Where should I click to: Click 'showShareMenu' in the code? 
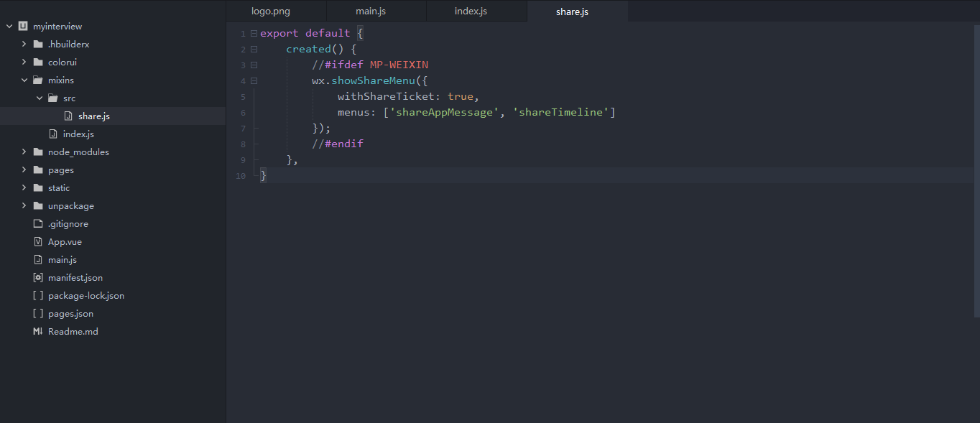373,80
